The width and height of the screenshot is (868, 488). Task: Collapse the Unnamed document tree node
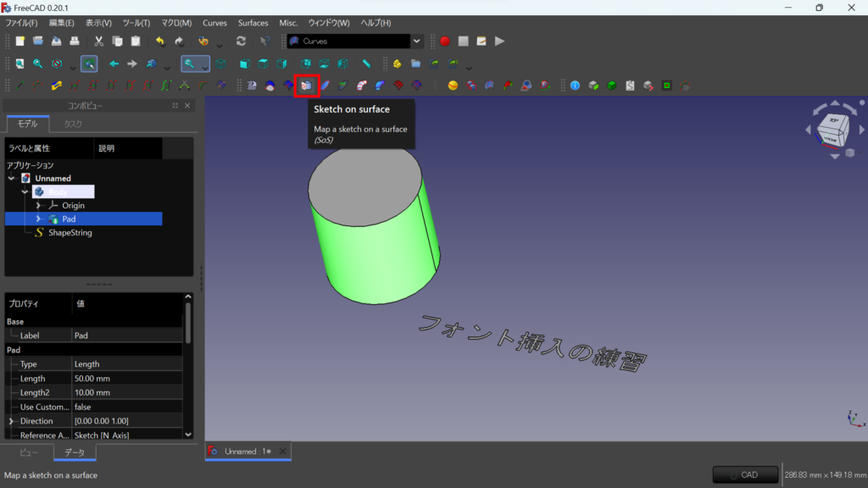tap(11, 178)
